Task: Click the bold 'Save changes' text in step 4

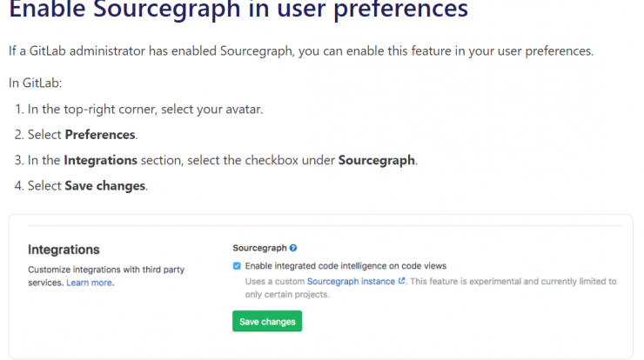Action: (104, 185)
